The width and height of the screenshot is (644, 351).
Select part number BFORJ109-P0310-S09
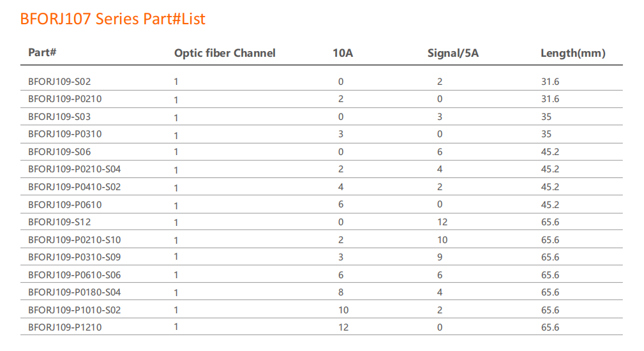pyautogui.click(x=74, y=257)
